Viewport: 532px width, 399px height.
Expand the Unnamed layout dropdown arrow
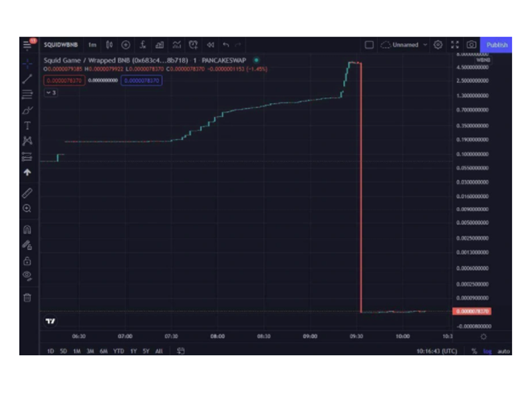point(425,45)
